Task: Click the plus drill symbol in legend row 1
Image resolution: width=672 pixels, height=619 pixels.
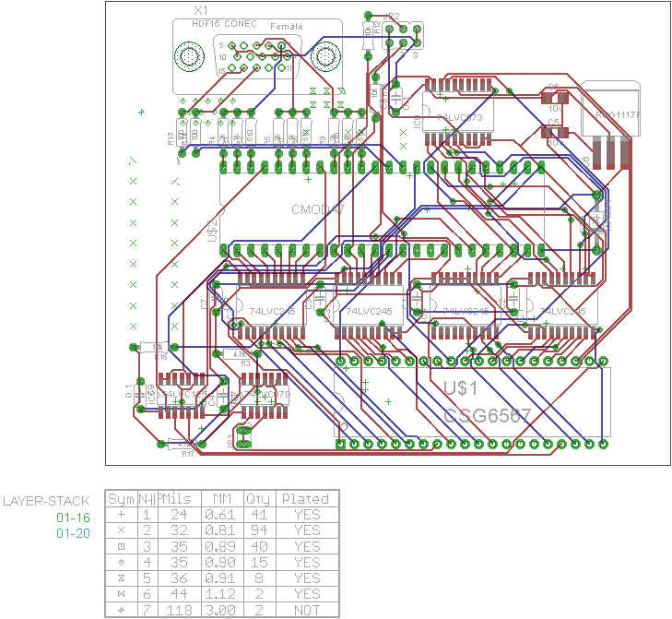Action: coord(121,515)
